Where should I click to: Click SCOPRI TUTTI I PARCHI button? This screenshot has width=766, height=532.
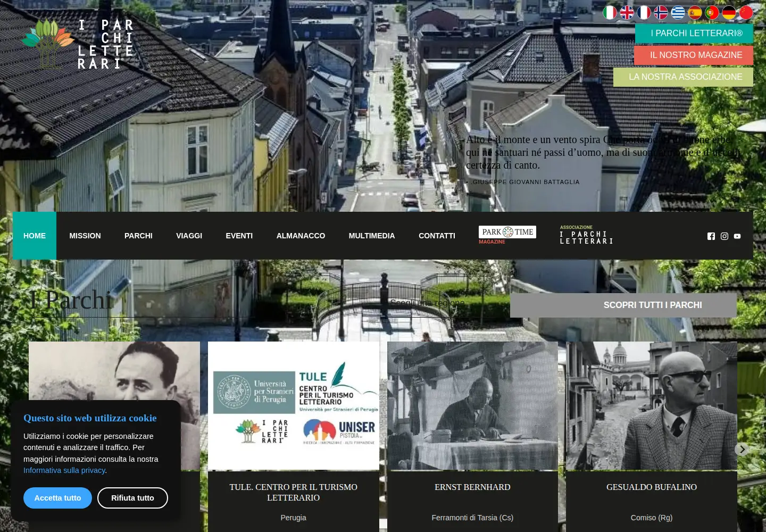tap(623, 305)
